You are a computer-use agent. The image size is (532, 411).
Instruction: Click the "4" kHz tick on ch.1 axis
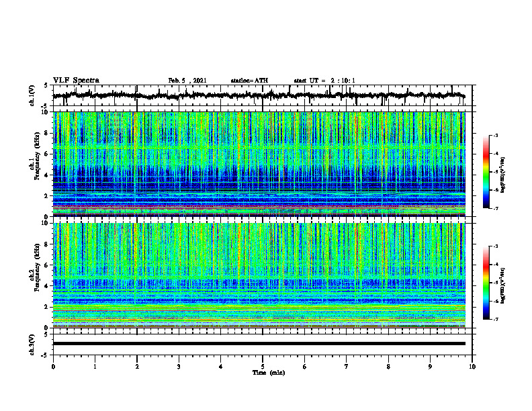pos(47,175)
